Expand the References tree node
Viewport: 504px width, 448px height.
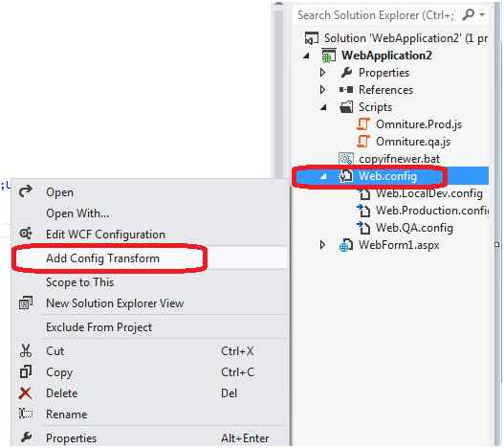point(323,89)
